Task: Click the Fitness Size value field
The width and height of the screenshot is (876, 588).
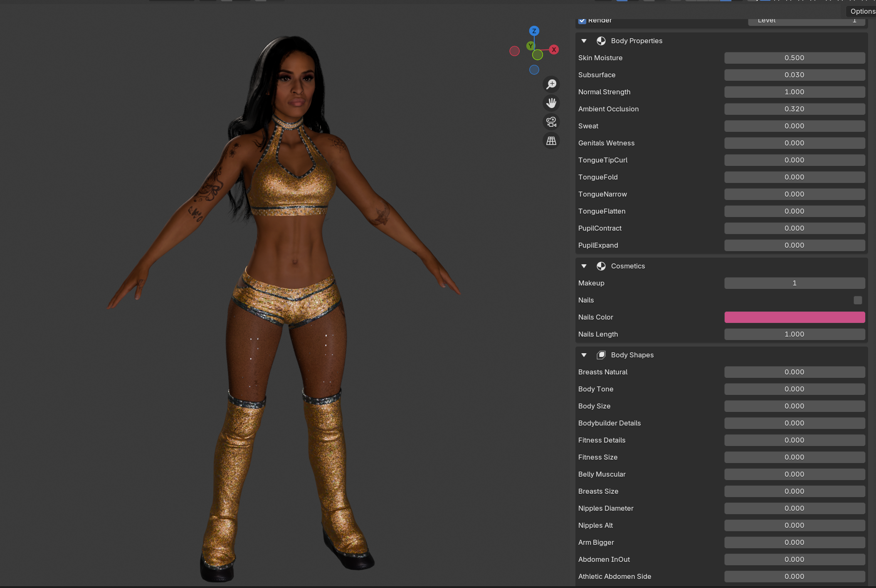Action: coord(795,457)
